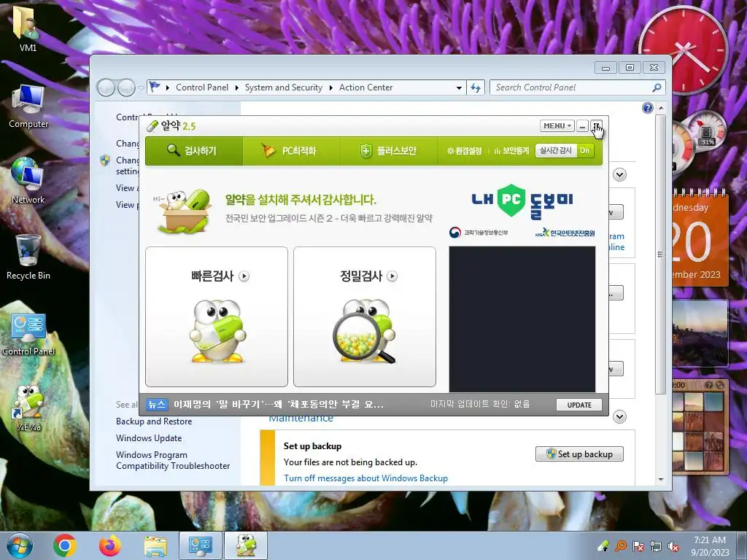Open 보안통계 security statistics
Viewport: 747px width, 560px height.
point(511,151)
